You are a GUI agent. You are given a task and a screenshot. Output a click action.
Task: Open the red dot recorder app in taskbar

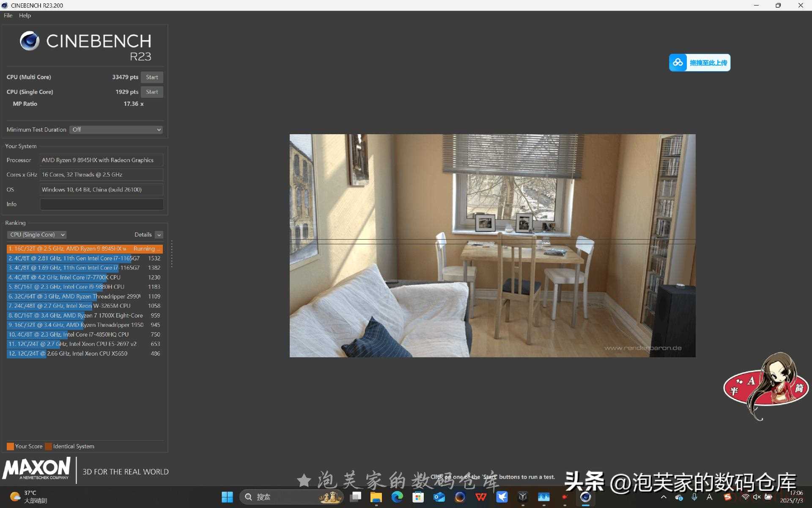(x=565, y=497)
